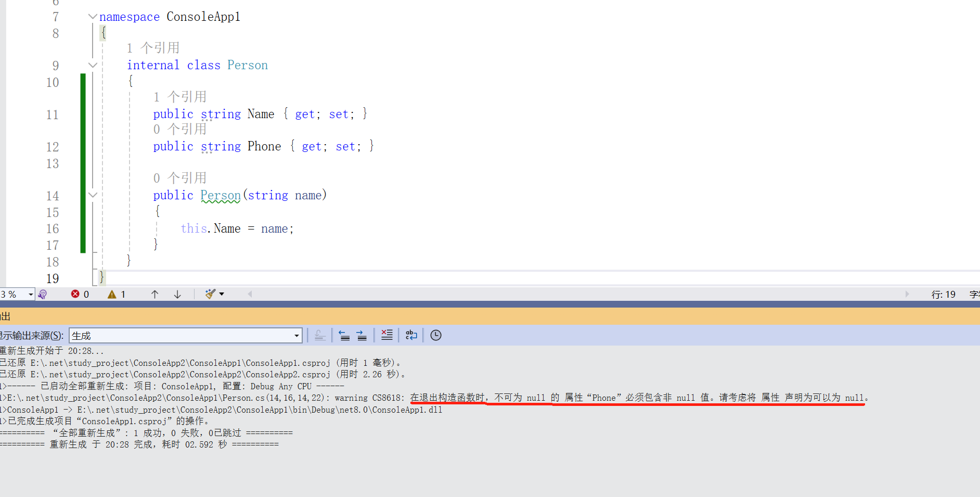Viewport: 980px width, 497px height.
Task: Toggle timestamp clock icon in output
Action: [x=436, y=335]
